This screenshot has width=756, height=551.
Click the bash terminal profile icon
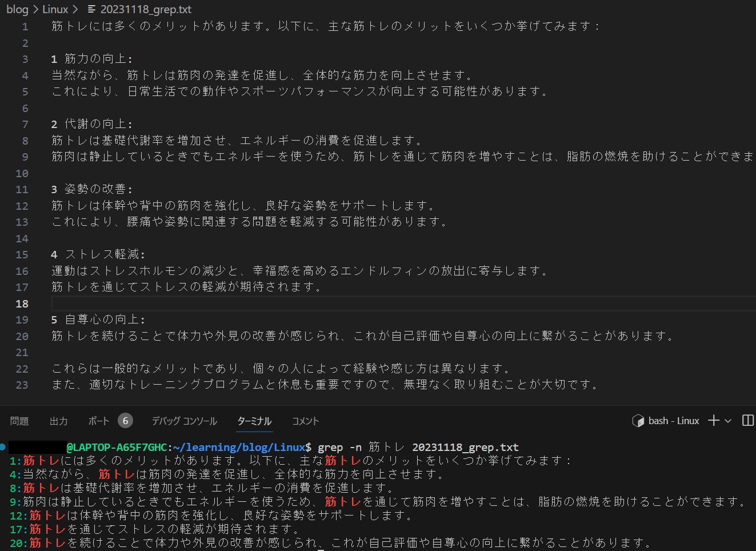pos(638,421)
